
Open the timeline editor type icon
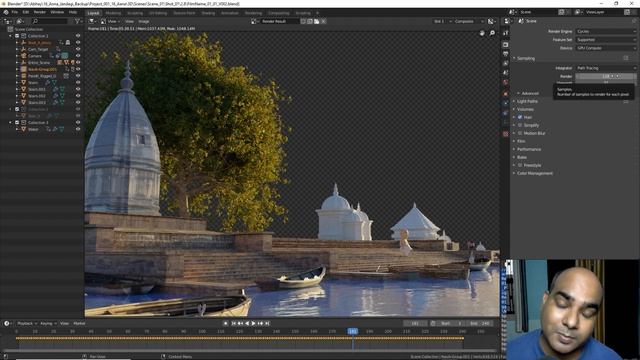tap(7, 323)
